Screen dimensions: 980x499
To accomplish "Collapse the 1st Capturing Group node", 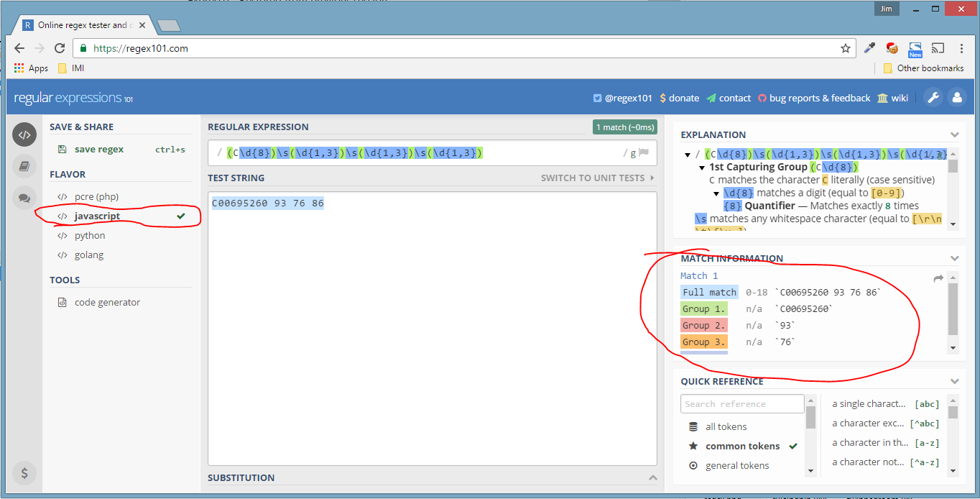I will (x=702, y=167).
